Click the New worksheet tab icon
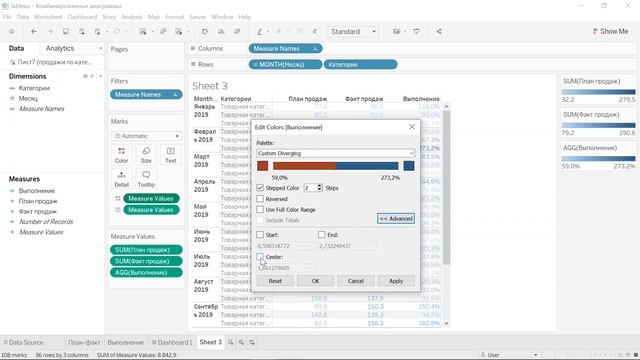This screenshot has height=360, width=640. point(231,342)
